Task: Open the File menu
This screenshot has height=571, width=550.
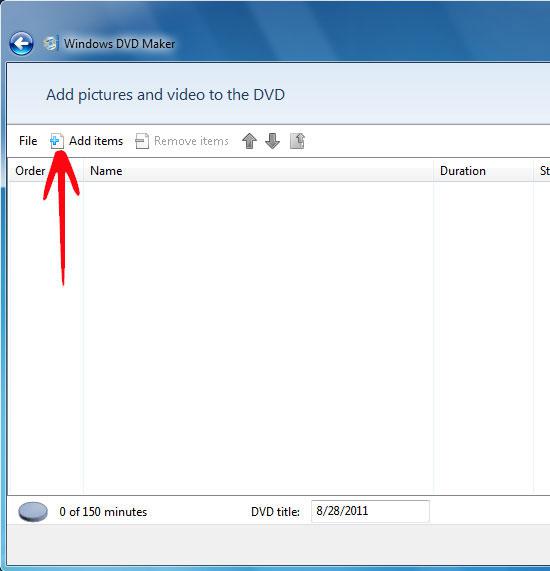Action: pos(28,141)
